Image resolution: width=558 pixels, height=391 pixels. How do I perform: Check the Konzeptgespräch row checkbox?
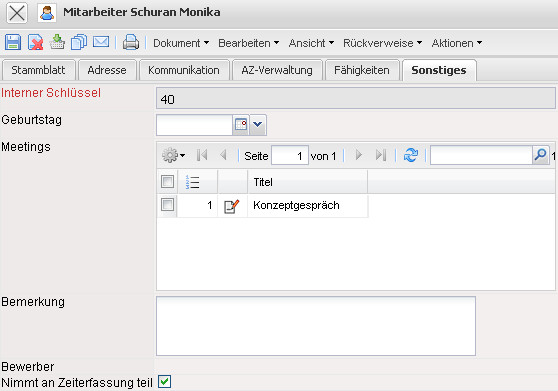167,205
